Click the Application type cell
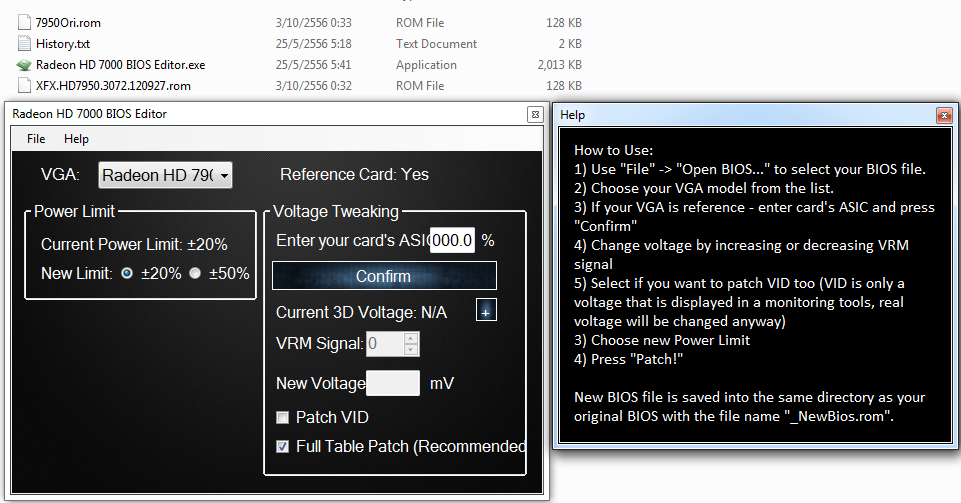961x503 pixels. [426, 64]
